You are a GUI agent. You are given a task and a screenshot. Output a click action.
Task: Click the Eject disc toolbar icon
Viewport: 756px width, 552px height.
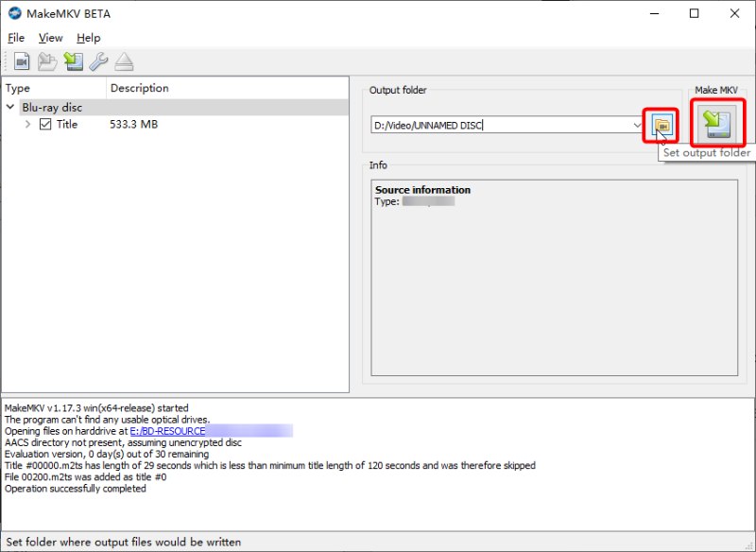(125, 61)
